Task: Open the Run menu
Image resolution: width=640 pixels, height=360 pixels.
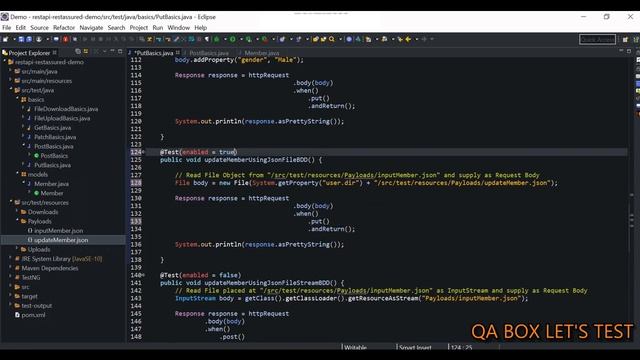Action: click(158, 28)
